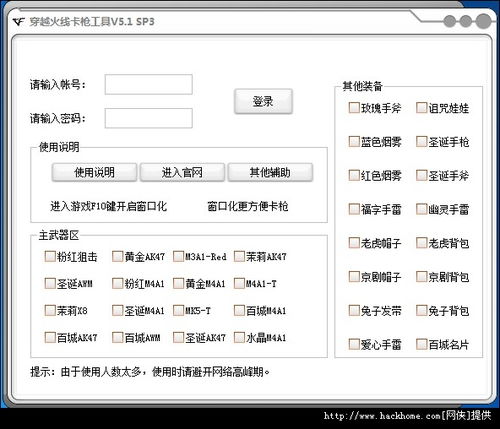The image size is (500, 429).
Task: Check the 诅咒娃娃 option
Action: click(422, 108)
